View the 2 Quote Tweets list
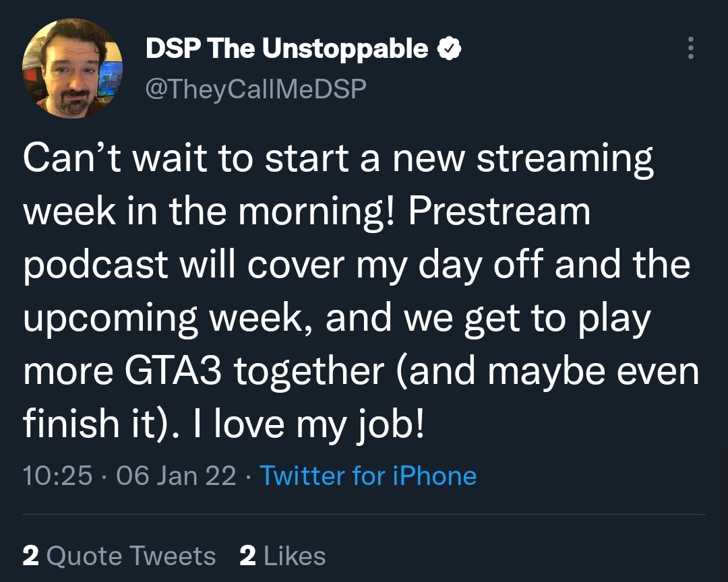The width and height of the screenshot is (728, 582). click(119, 556)
